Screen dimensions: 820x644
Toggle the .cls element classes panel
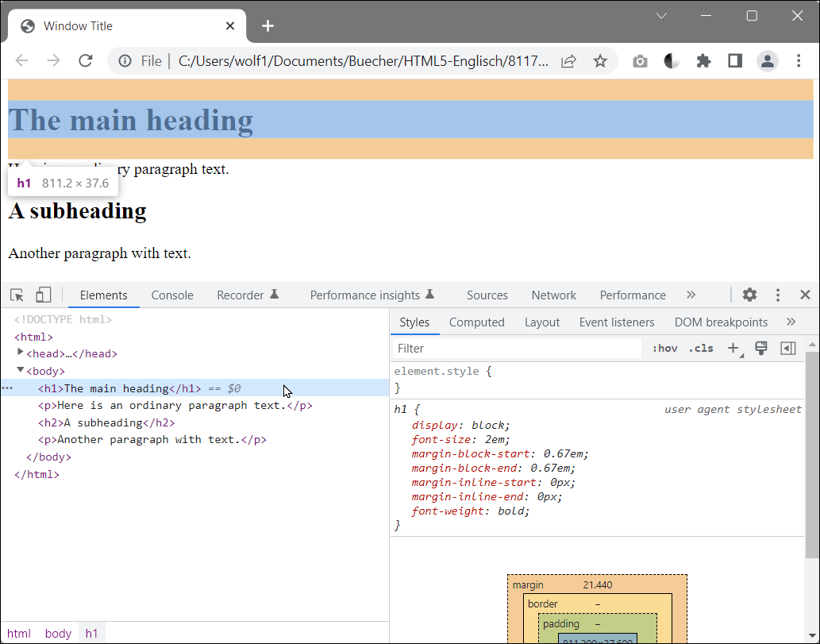point(701,349)
